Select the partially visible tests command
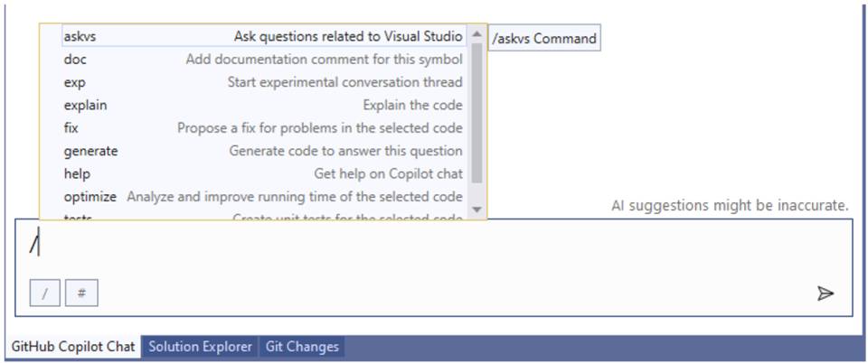The width and height of the screenshot is (868, 363). coord(264,216)
